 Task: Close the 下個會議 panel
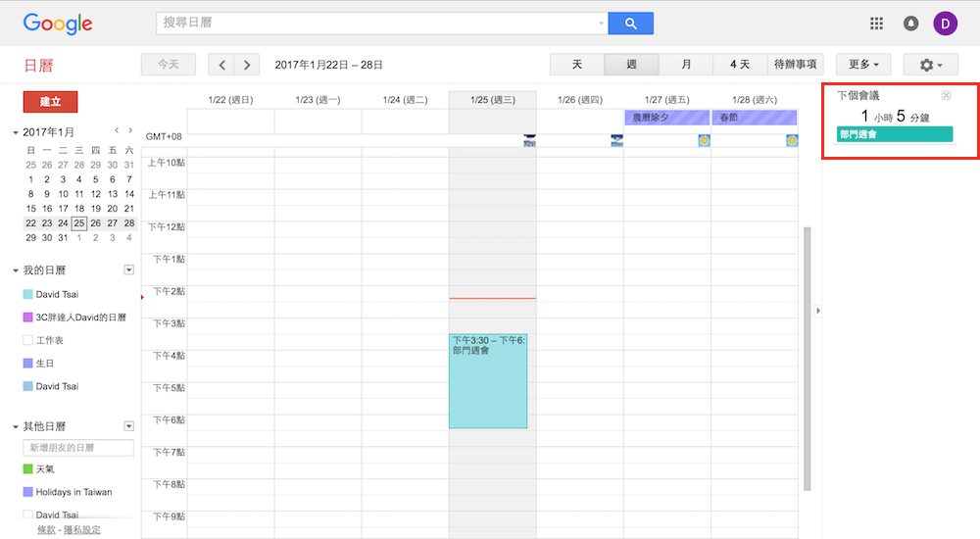click(x=946, y=95)
